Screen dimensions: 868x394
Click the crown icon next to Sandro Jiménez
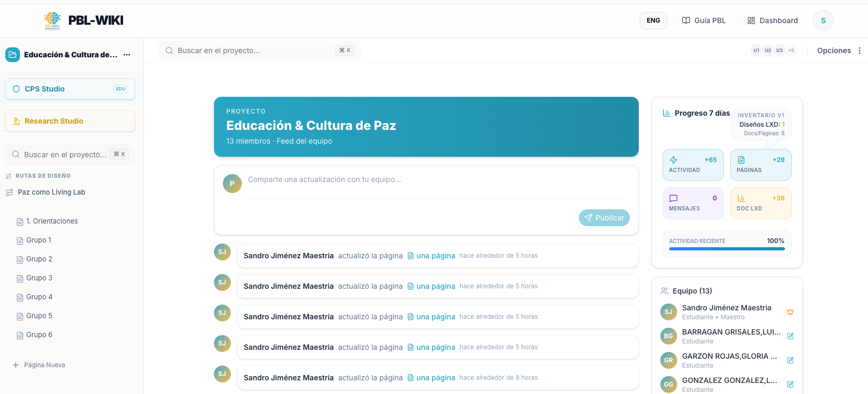click(x=790, y=312)
